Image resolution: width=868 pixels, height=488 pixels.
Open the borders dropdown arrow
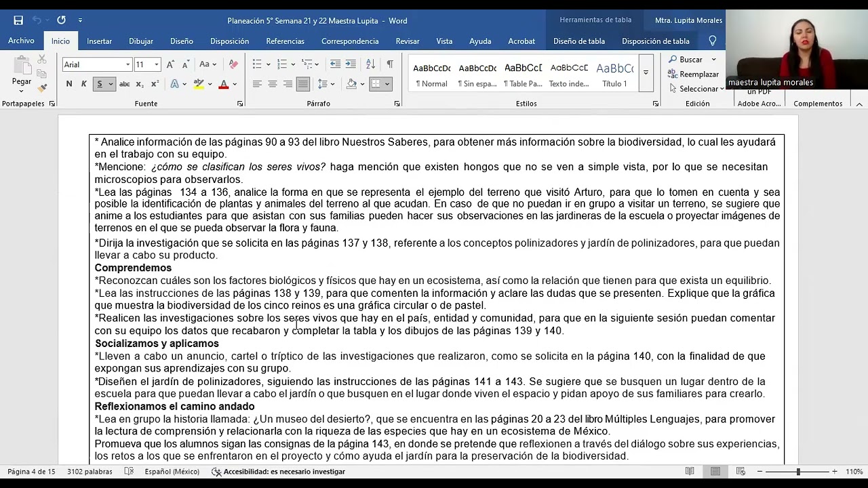point(387,84)
